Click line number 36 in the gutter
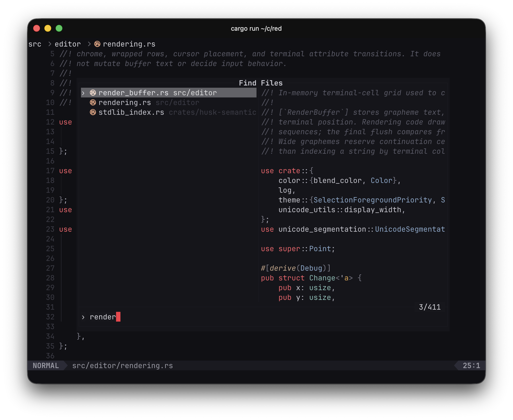 [50, 356]
